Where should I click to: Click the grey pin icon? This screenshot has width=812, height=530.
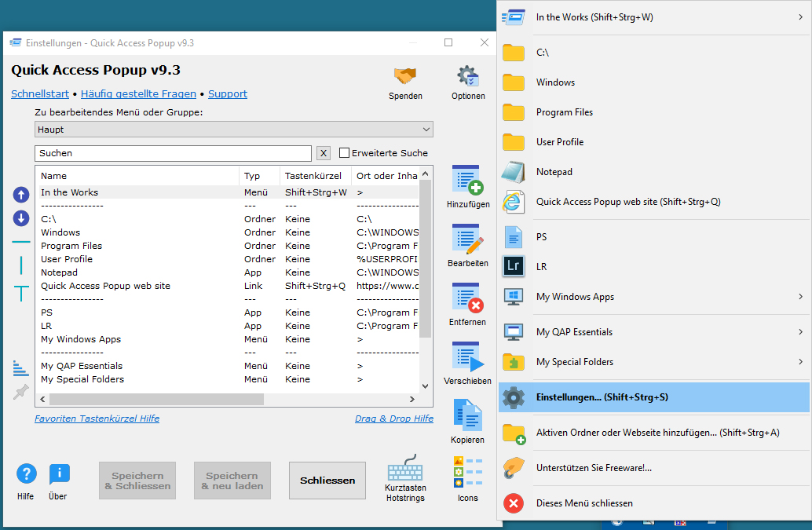pos(20,392)
